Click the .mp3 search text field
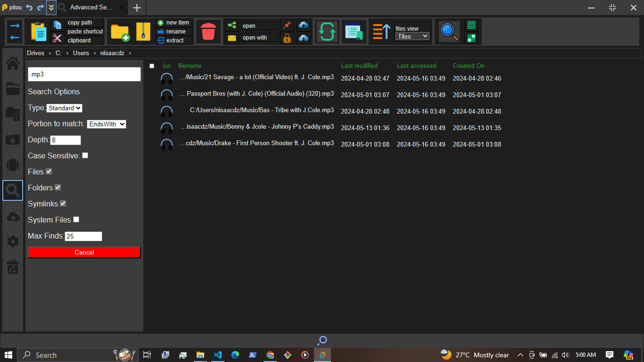Image resolution: width=644 pixels, height=362 pixels. tap(84, 74)
